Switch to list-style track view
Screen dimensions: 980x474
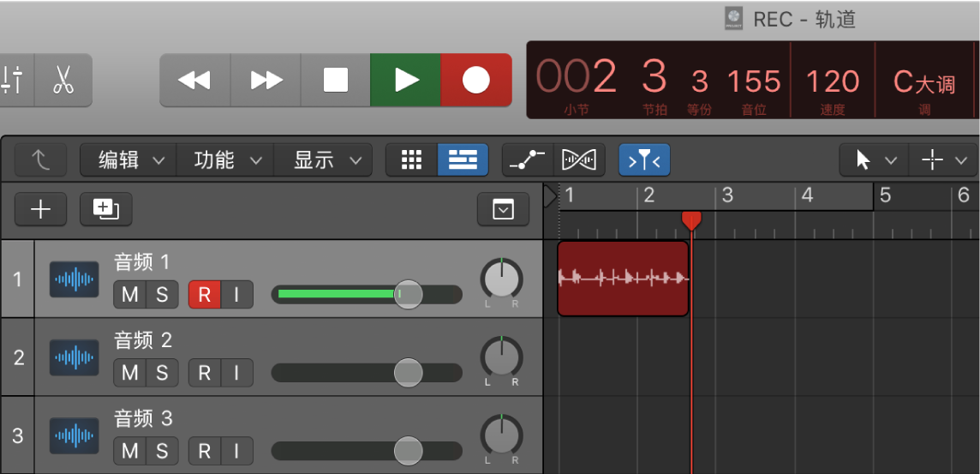pyautogui.click(x=463, y=160)
